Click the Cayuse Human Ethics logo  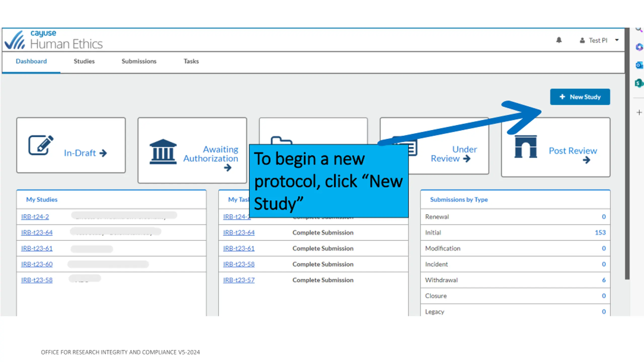tap(54, 40)
